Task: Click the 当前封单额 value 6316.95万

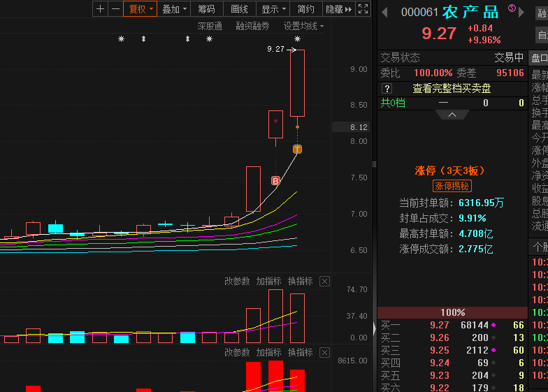Action: pos(481,203)
